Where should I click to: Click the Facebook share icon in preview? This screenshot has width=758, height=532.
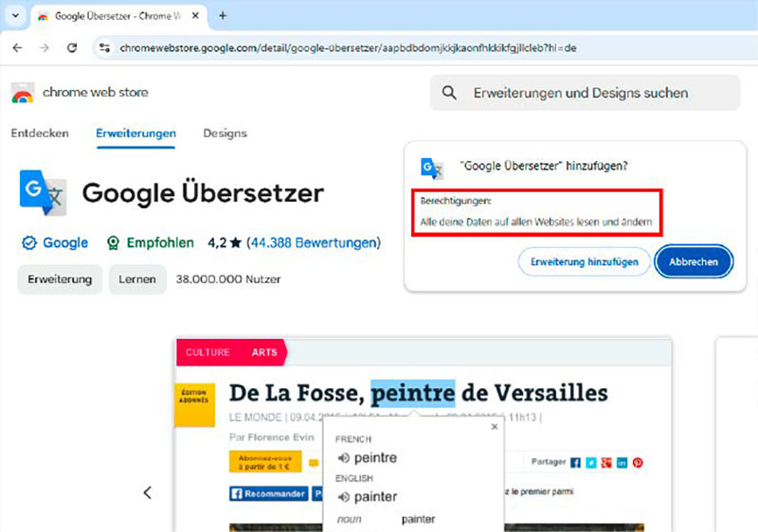(575, 463)
